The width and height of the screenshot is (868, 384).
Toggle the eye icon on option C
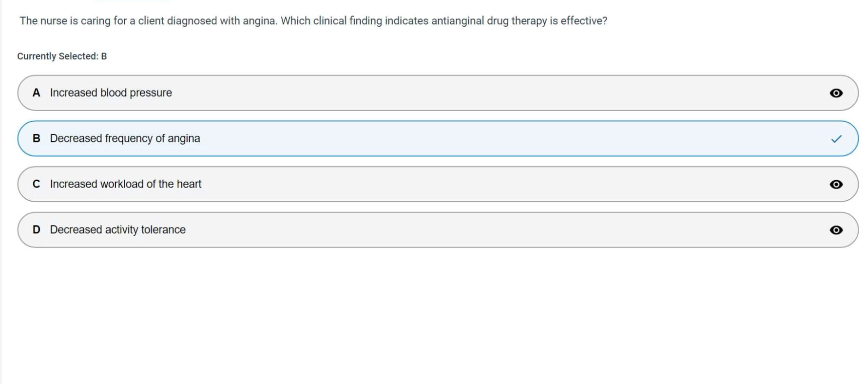tap(836, 184)
